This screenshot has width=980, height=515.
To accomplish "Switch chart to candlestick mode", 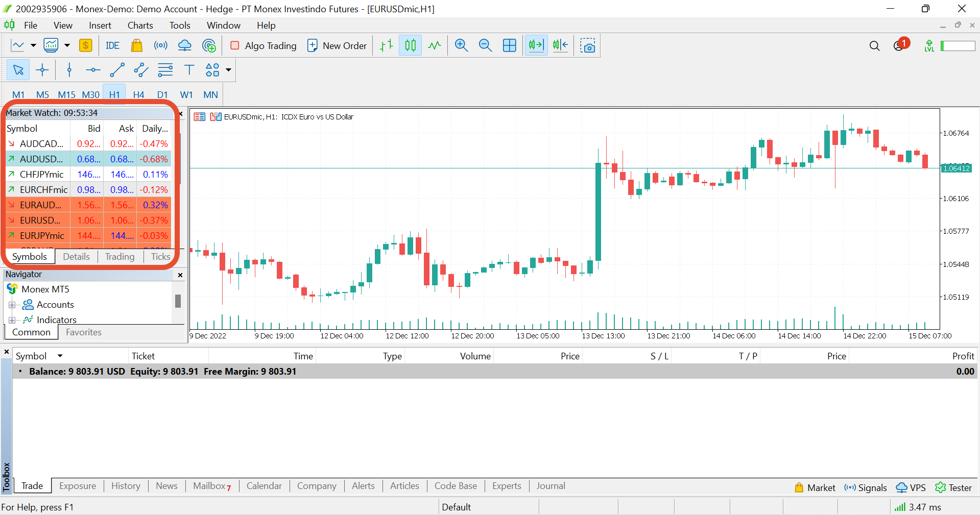I will (x=410, y=45).
